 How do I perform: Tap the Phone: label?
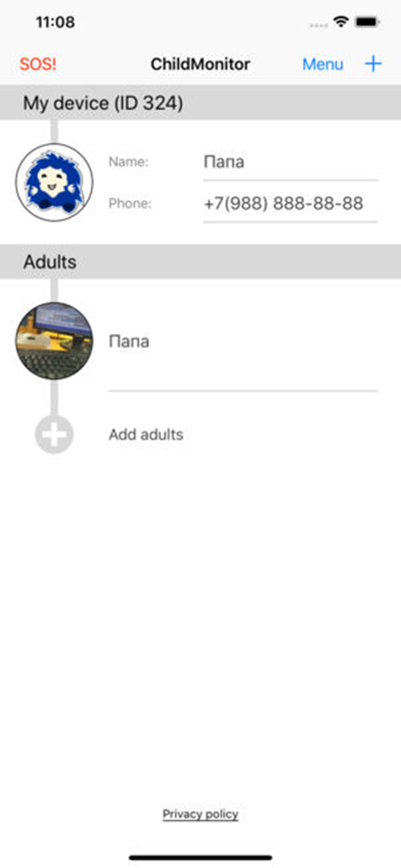(130, 204)
